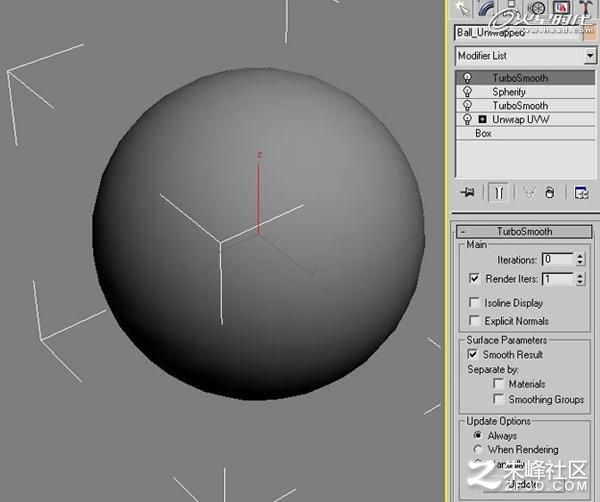Viewport: 600px width, 502px height.
Task: Toggle the Spherify modifier lightbulb
Action: [x=467, y=91]
